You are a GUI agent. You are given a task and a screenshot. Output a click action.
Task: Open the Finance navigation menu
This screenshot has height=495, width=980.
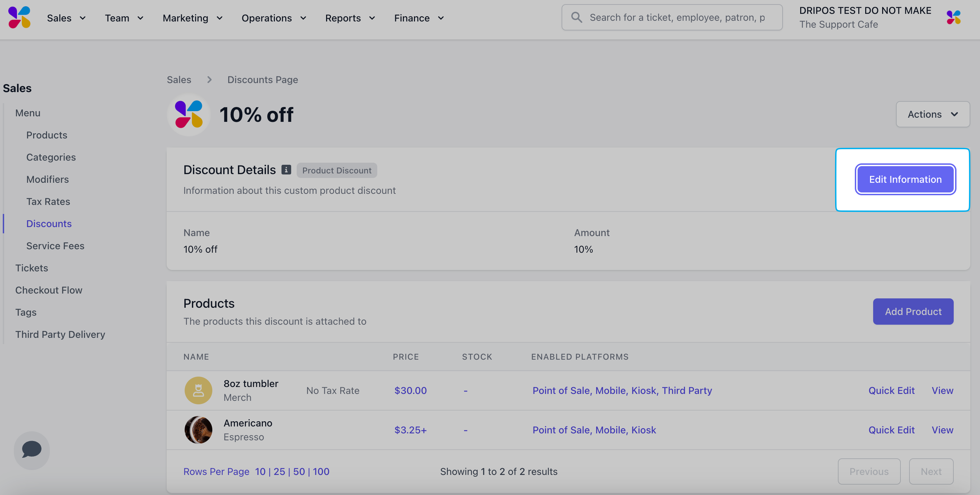click(419, 18)
